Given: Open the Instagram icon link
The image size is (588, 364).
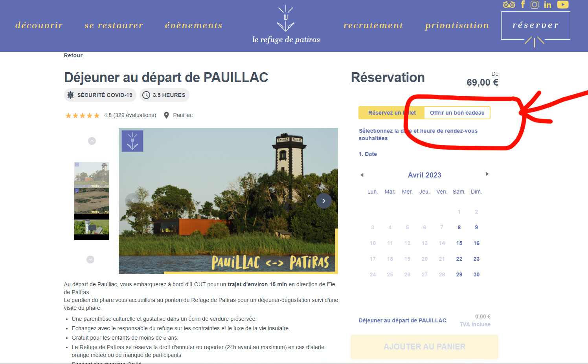Looking at the screenshot, I should (x=535, y=5).
